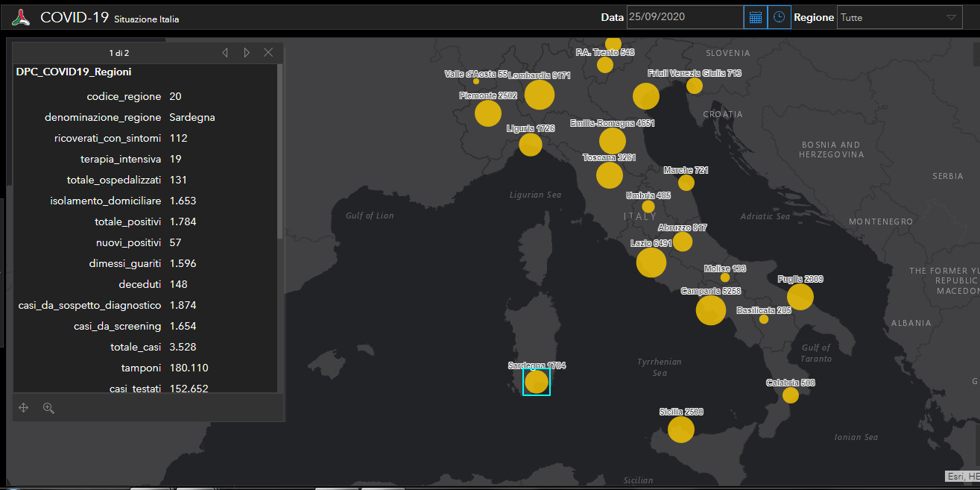Open the calendar date picker
The width and height of the screenshot is (980, 490).
click(x=755, y=17)
